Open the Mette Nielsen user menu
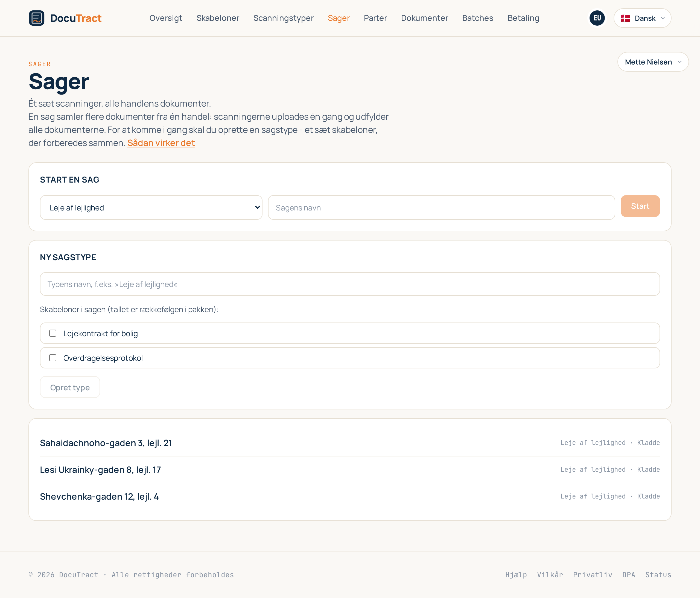Image resolution: width=700 pixels, height=598 pixels. (653, 62)
